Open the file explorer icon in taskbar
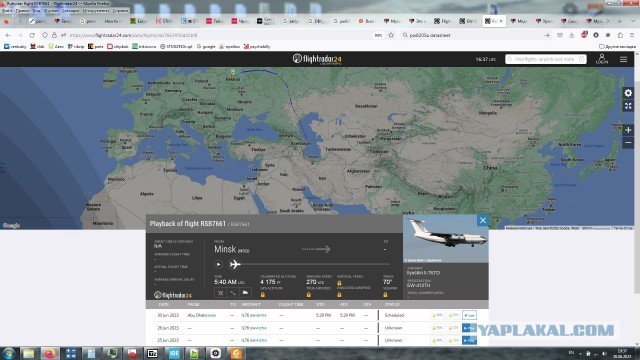The image size is (640, 360). click(29, 353)
